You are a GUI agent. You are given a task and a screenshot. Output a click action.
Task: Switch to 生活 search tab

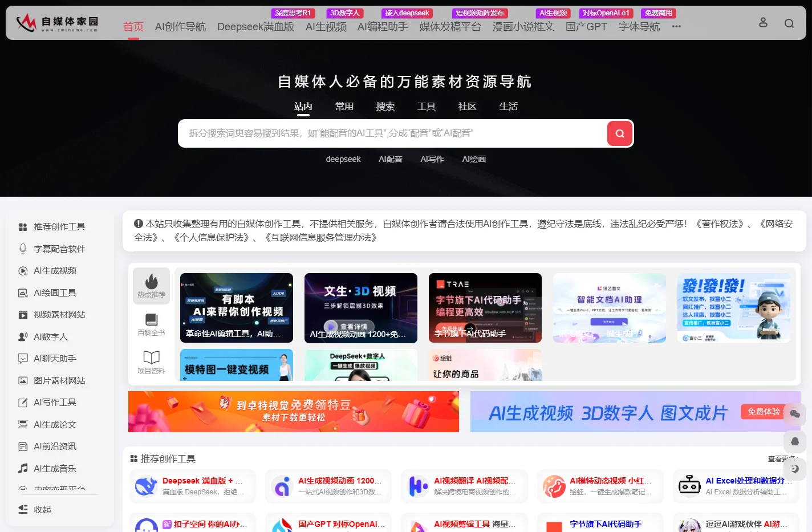coord(509,107)
